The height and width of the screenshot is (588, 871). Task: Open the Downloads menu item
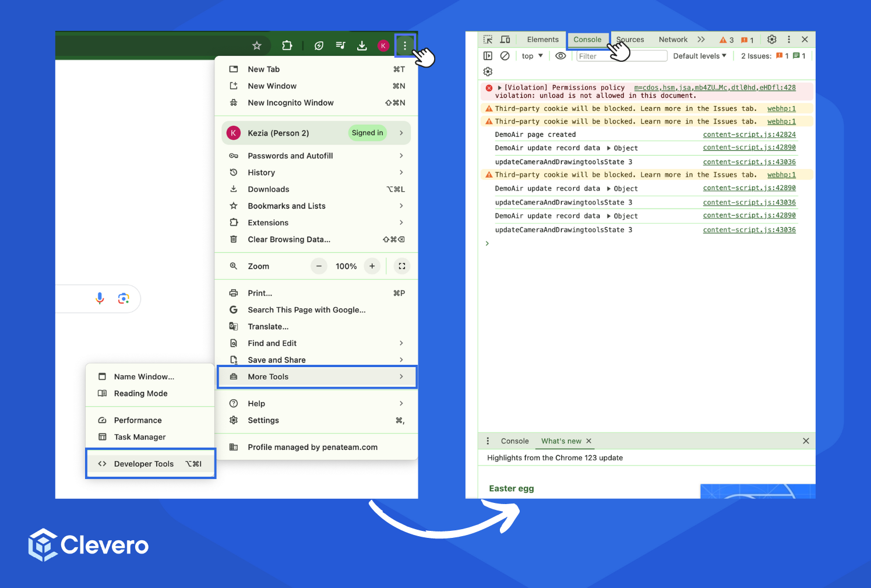317,189
